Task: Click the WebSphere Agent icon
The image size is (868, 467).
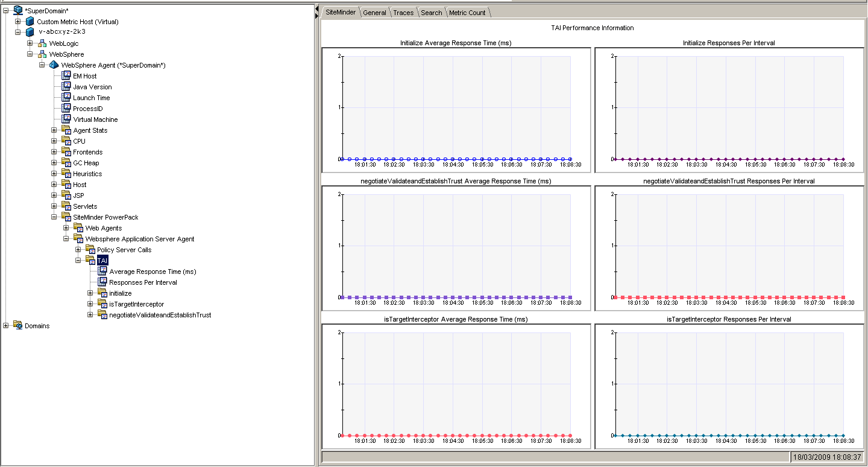Action: click(x=54, y=65)
